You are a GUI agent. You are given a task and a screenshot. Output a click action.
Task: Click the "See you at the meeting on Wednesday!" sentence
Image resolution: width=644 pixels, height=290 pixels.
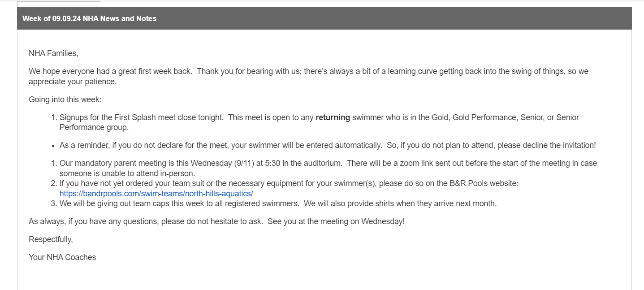[336, 221]
